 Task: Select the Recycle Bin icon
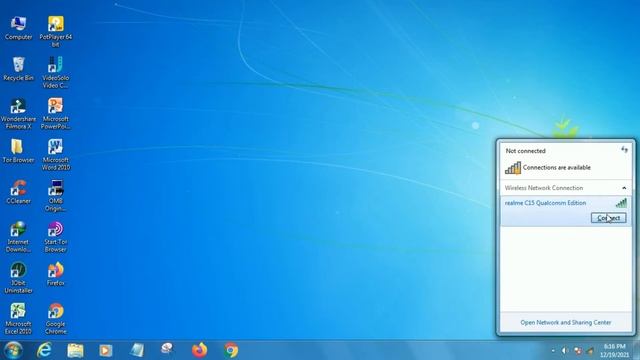click(18, 69)
